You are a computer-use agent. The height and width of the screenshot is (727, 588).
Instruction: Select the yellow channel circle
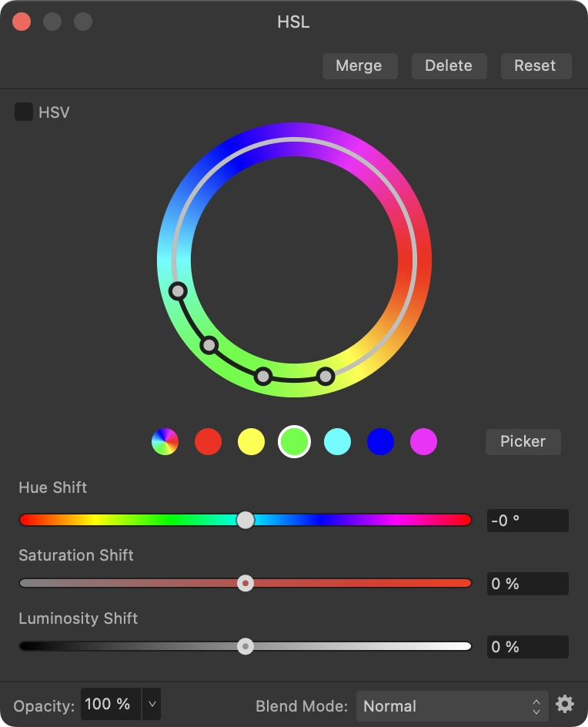coord(251,441)
